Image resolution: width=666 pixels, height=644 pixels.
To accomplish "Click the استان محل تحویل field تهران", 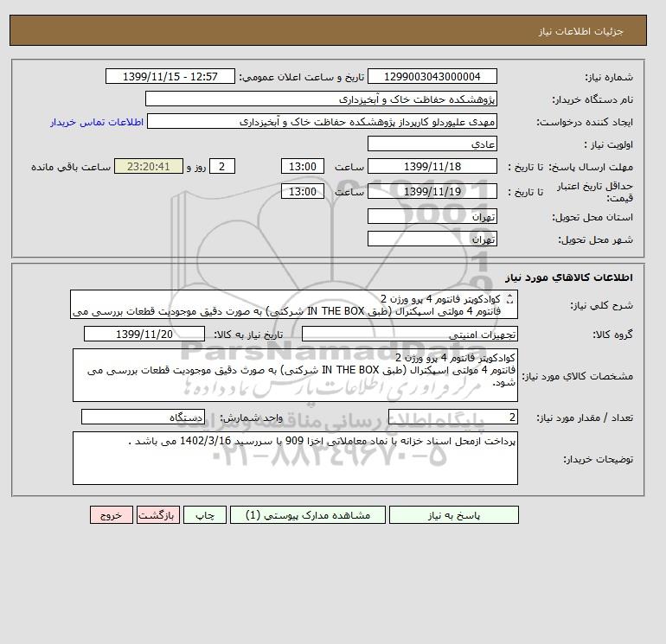I will pyautogui.click(x=432, y=217).
